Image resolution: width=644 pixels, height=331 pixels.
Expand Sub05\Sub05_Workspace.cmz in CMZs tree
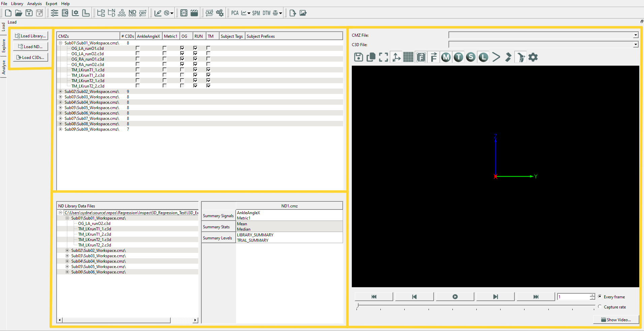61,108
